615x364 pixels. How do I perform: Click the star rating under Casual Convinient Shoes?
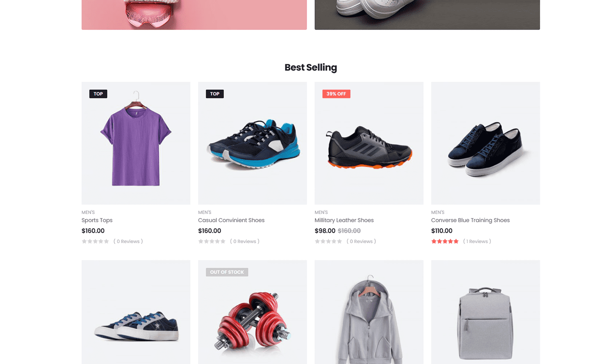click(x=212, y=241)
